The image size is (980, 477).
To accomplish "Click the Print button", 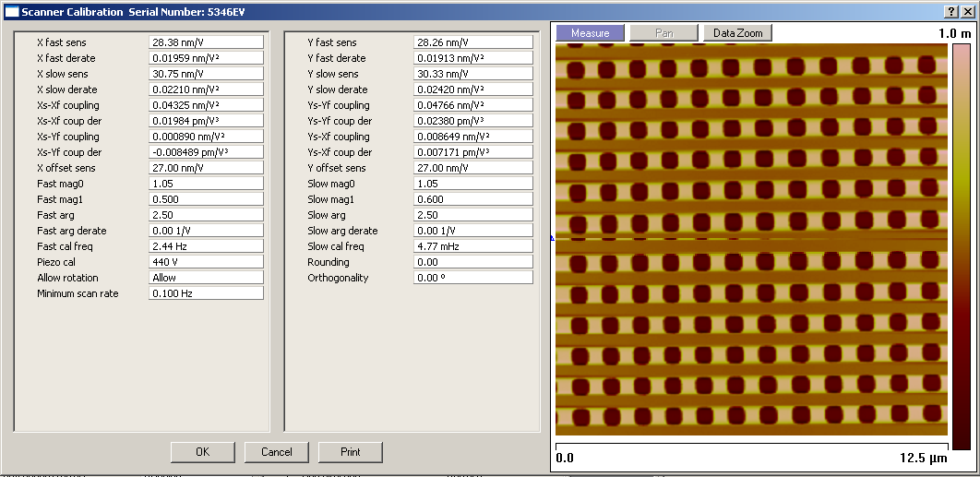I will coord(350,452).
